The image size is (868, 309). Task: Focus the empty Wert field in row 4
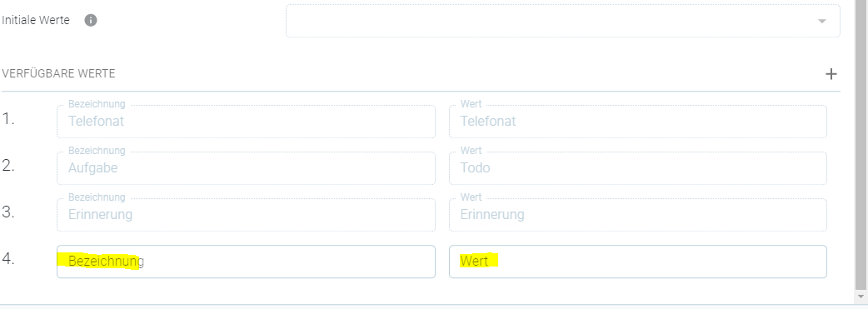[x=638, y=262]
